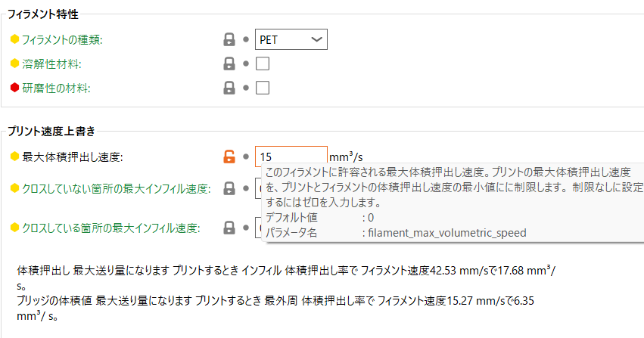Image resolution: width=644 pixels, height=338 pixels.
Task: Click the 最大体積押出し速度 input field showing 15
Action: 290,157
